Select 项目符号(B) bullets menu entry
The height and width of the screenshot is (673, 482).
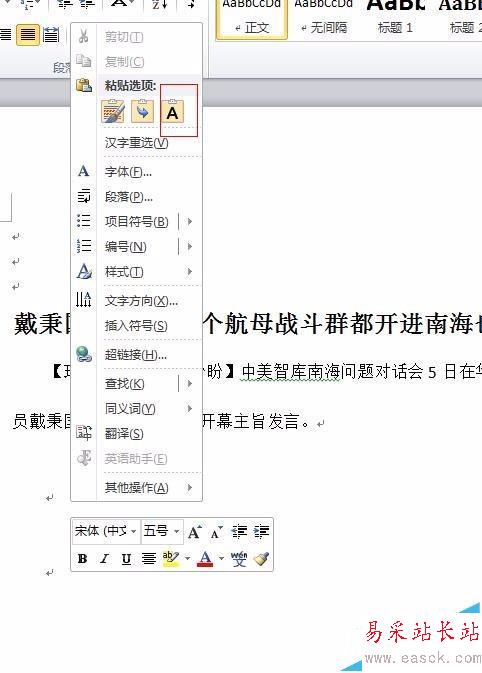(x=136, y=222)
